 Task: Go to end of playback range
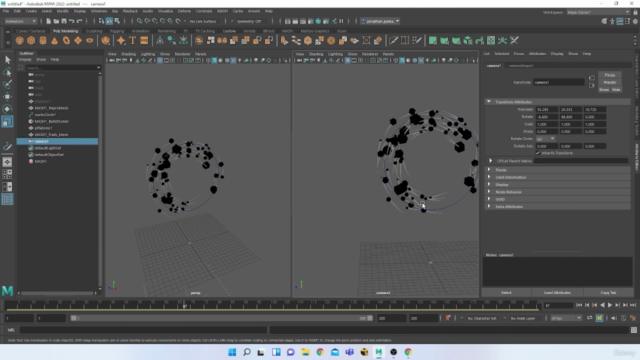click(x=633, y=305)
